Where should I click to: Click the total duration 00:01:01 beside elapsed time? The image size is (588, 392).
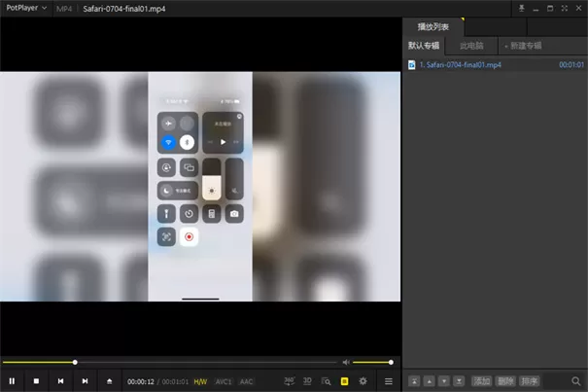175,381
